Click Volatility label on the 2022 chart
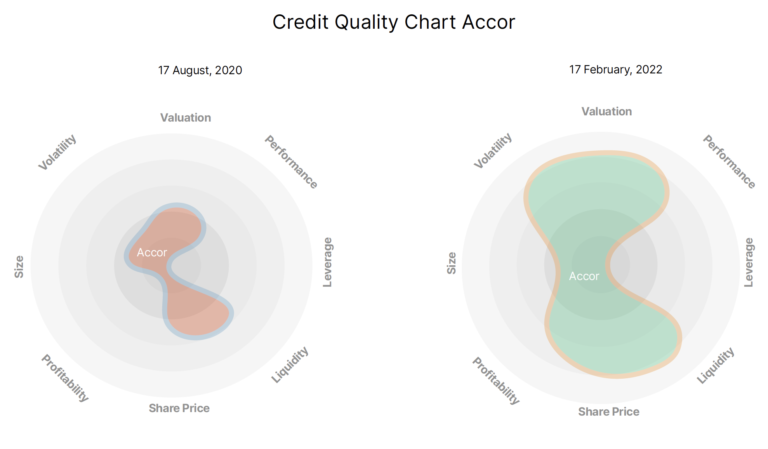 [x=493, y=151]
